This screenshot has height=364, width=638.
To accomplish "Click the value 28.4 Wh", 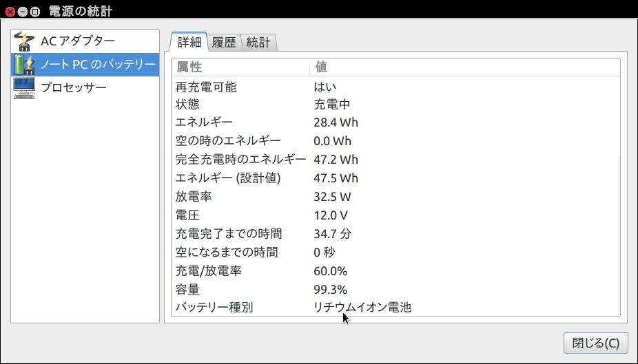I will pyautogui.click(x=336, y=122).
